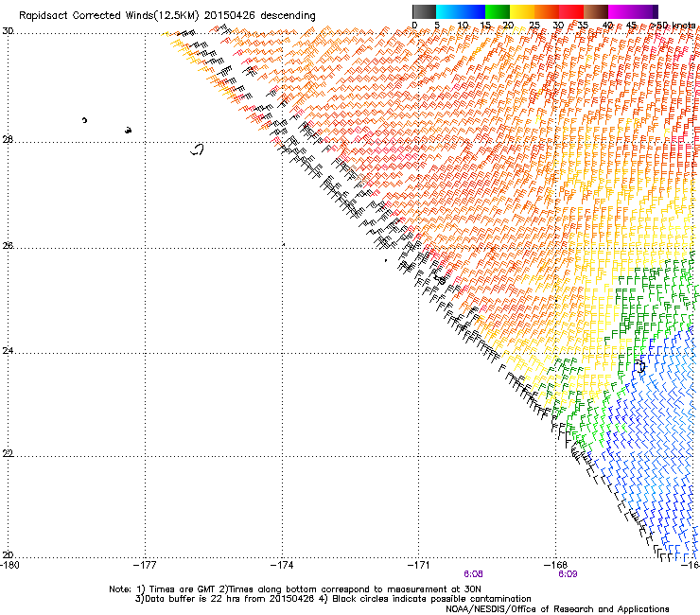
Task: Click the green 15-20 knots color swatch
Action: click(498, 11)
